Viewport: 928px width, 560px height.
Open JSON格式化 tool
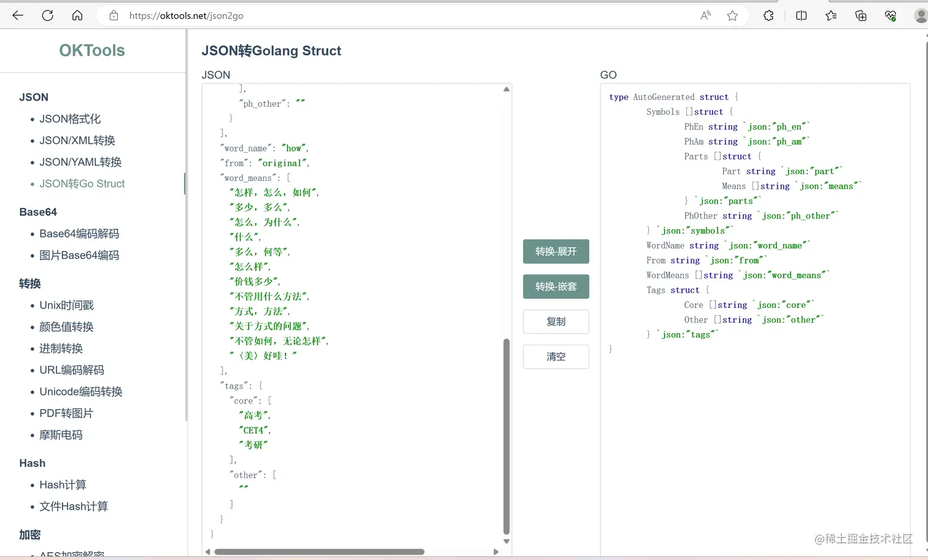(70, 119)
